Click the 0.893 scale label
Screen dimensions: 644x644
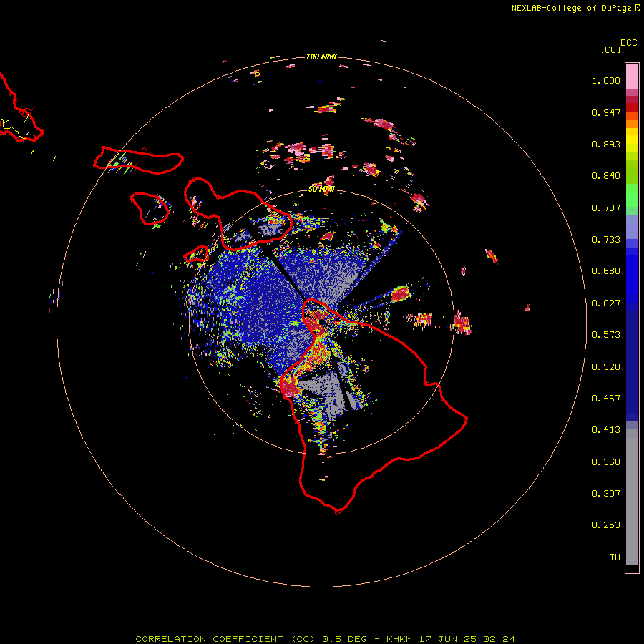[606, 144]
